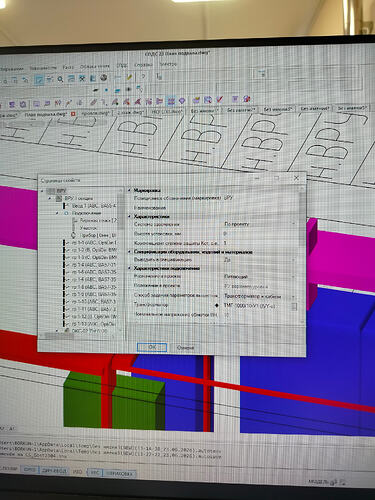Click the globe icon in top toolbar
This screenshot has width=375, height=500.
click(x=104, y=78)
